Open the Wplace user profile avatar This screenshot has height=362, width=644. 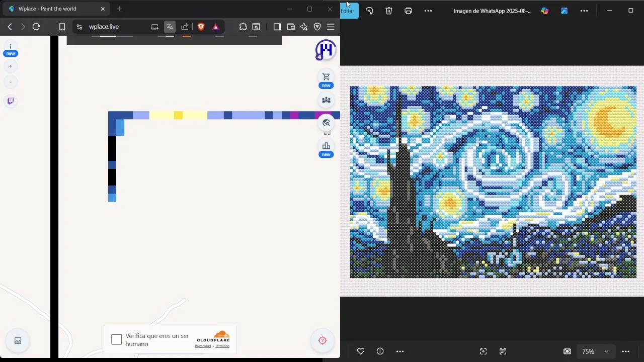tap(326, 50)
